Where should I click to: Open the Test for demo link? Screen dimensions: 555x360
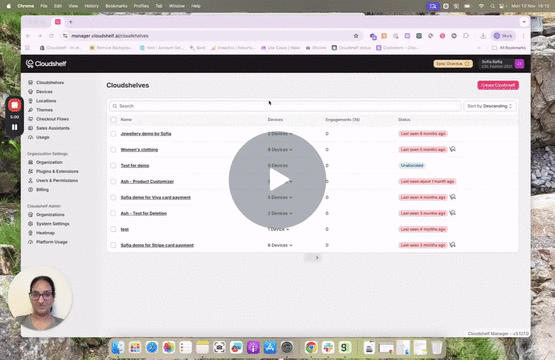(135, 166)
